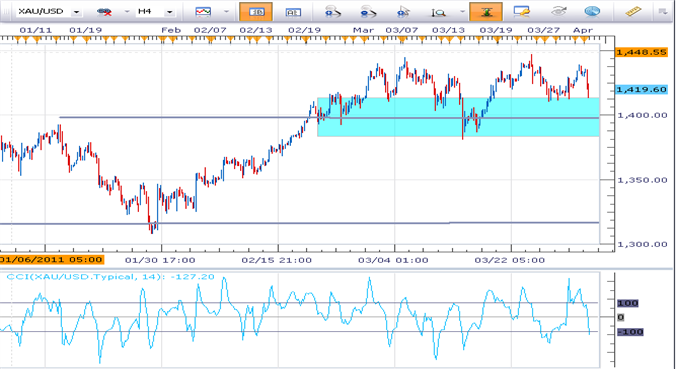This screenshot has height=369, width=676.
Task: Toggle the orange highlighted green indicator button
Action: click(x=486, y=12)
